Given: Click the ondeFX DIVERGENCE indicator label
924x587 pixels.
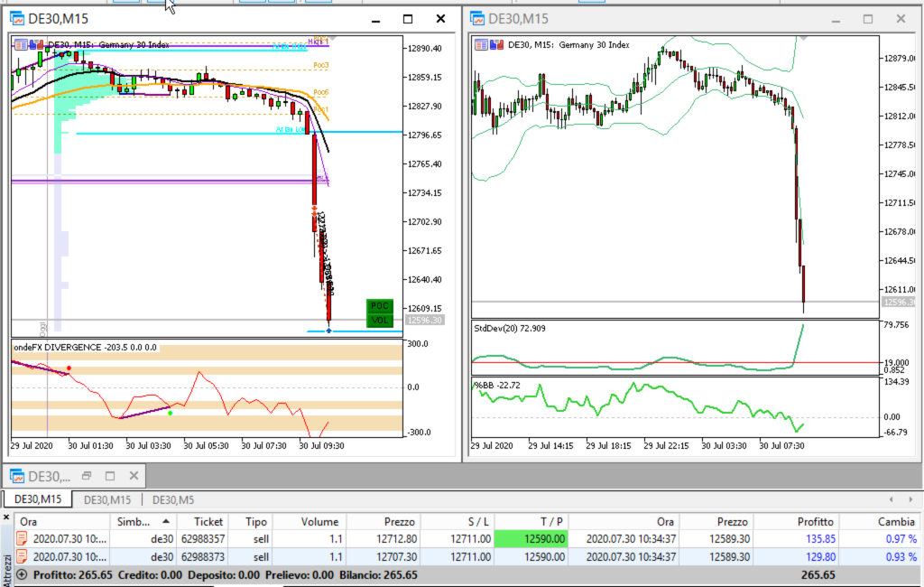Looking at the screenshot, I should [85, 348].
